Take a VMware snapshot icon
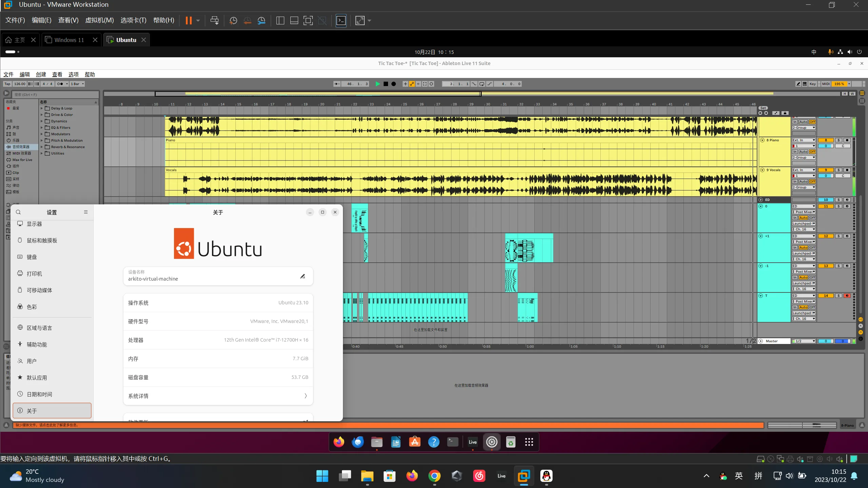The width and height of the screenshot is (868, 488). coord(233,21)
